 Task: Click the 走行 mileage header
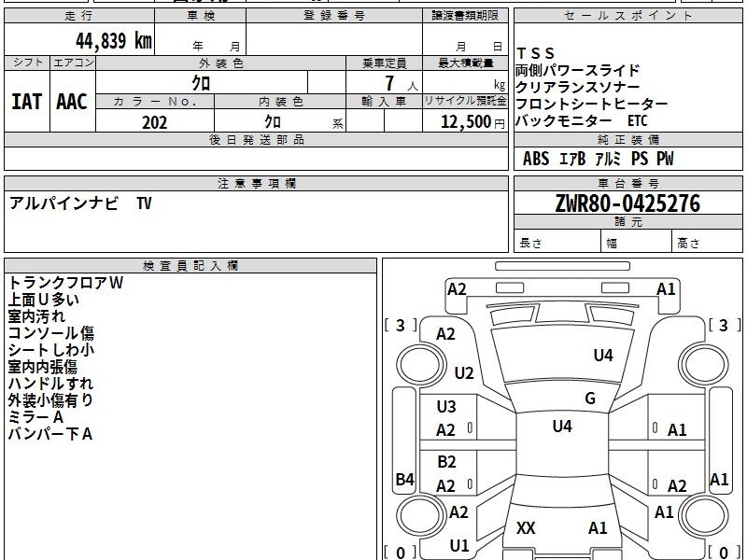pos(79,16)
